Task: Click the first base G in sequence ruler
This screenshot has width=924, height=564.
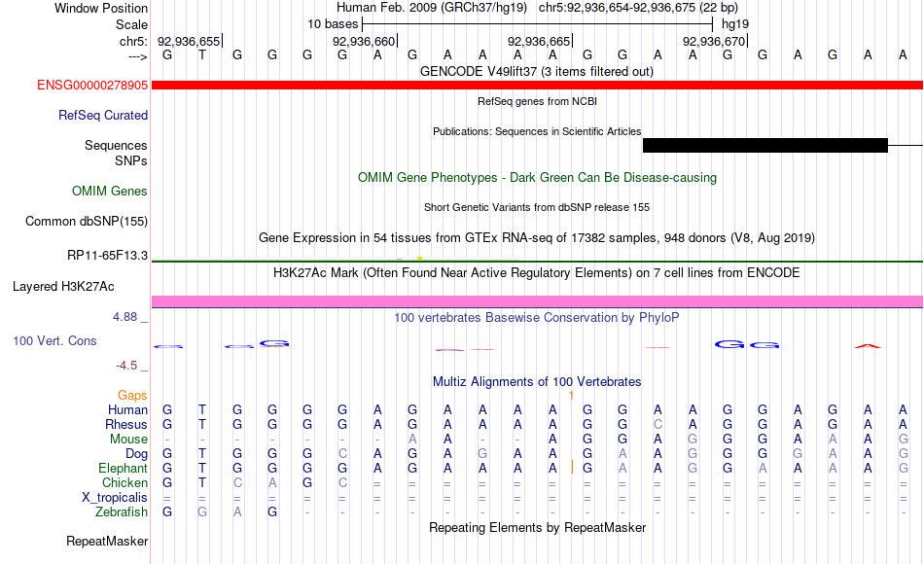Action: click(x=167, y=54)
